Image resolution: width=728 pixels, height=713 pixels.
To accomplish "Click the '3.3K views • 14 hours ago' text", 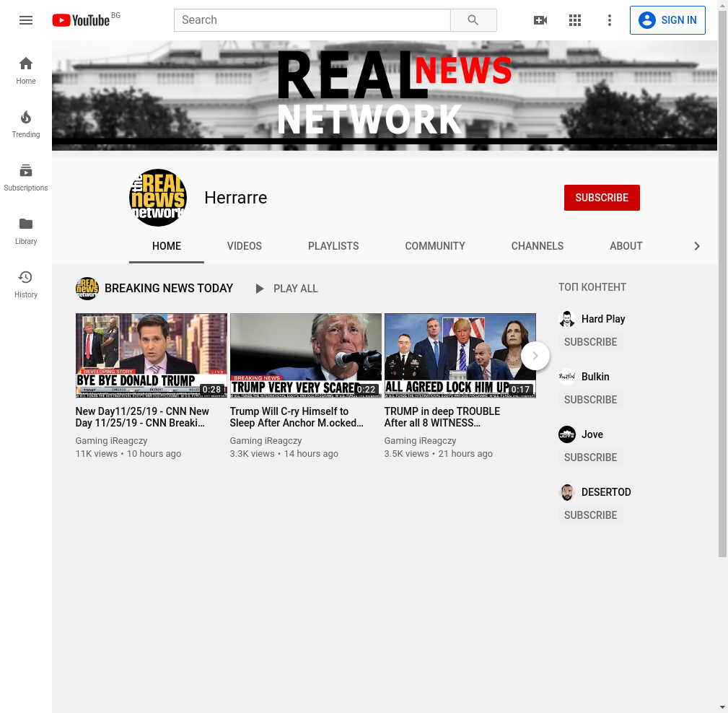I will click(284, 454).
